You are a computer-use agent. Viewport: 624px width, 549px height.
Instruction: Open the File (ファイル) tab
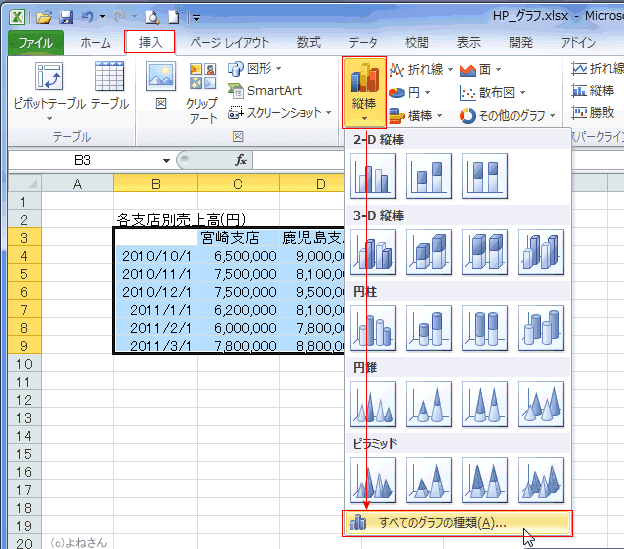(36, 42)
